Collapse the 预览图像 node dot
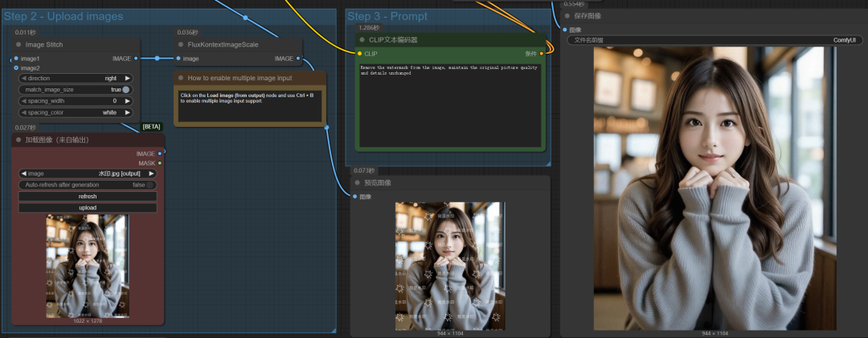 (x=357, y=183)
